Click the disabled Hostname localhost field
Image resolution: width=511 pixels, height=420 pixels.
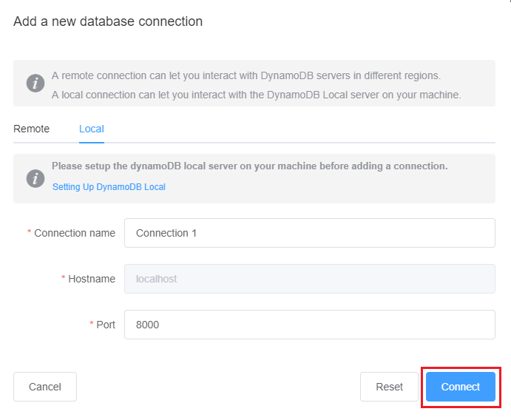[x=309, y=279]
